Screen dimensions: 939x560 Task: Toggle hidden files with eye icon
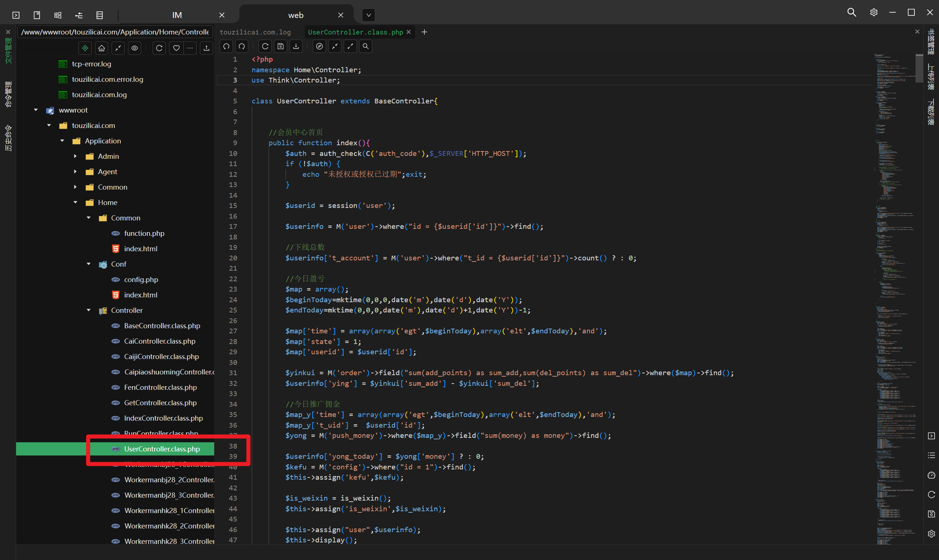click(x=134, y=48)
